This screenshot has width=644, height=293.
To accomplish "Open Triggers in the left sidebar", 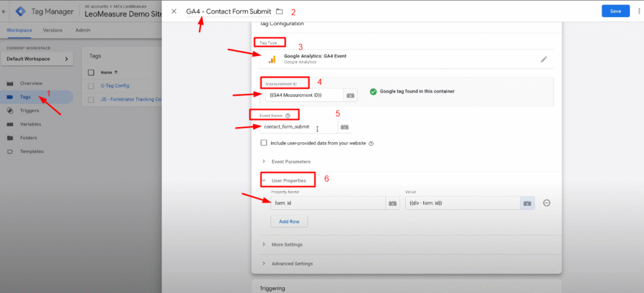I will (x=30, y=111).
